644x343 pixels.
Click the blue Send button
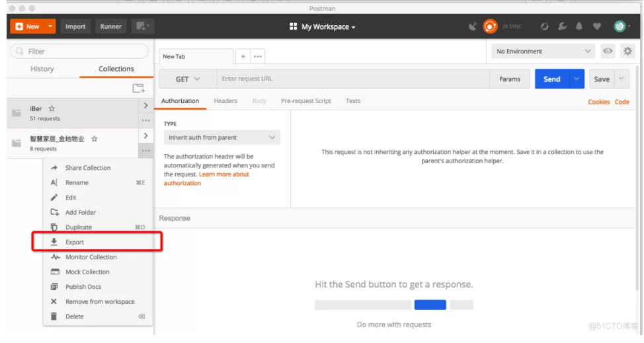coord(551,79)
